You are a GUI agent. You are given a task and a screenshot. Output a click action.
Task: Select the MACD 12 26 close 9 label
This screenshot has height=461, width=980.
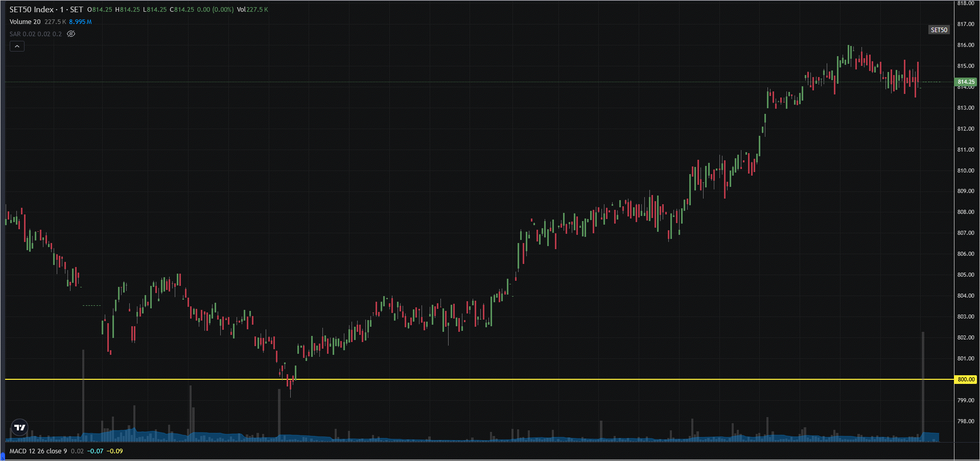[38, 451]
